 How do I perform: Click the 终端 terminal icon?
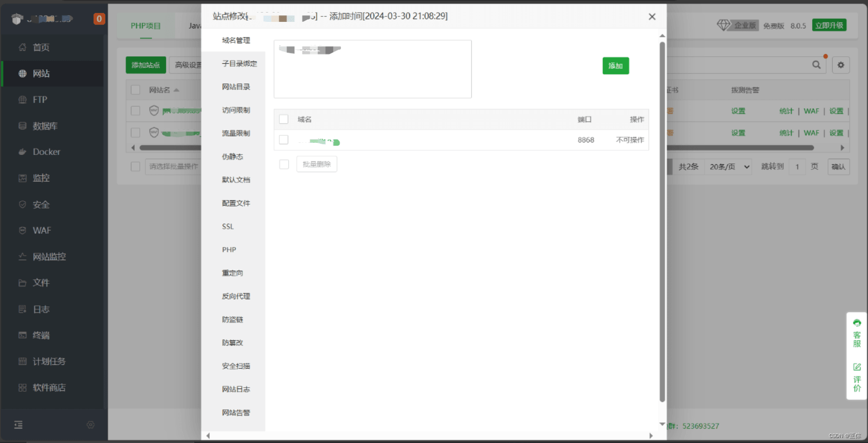coord(22,335)
